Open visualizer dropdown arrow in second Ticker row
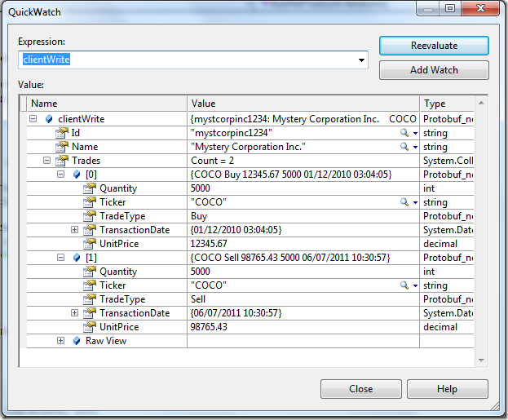The width and height of the screenshot is (508, 420). click(x=415, y=285)
